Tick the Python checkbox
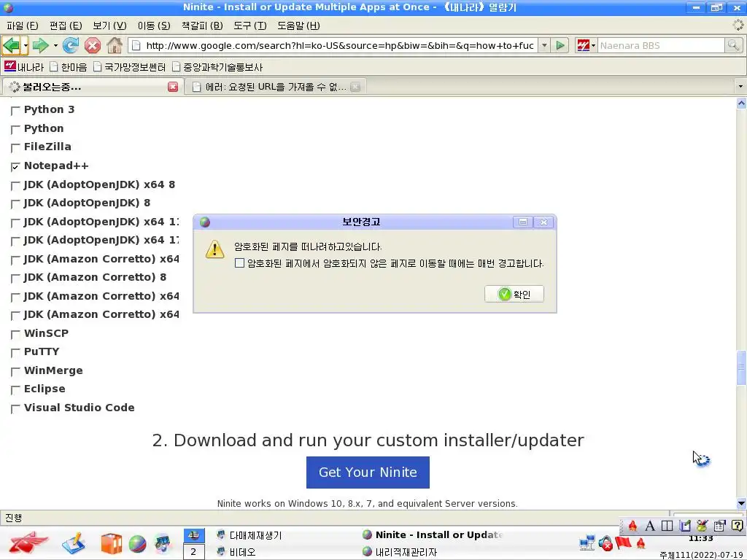Viewport: 747px width, 560px height. pos(15,129)
